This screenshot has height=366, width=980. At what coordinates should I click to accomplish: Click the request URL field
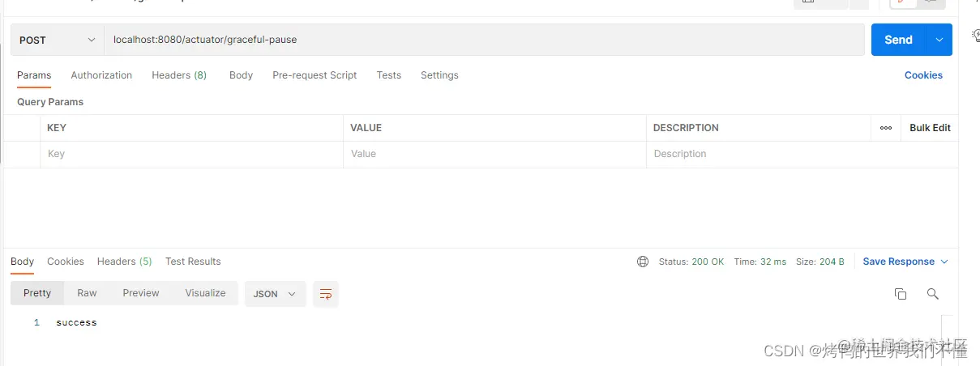(484, 40)
